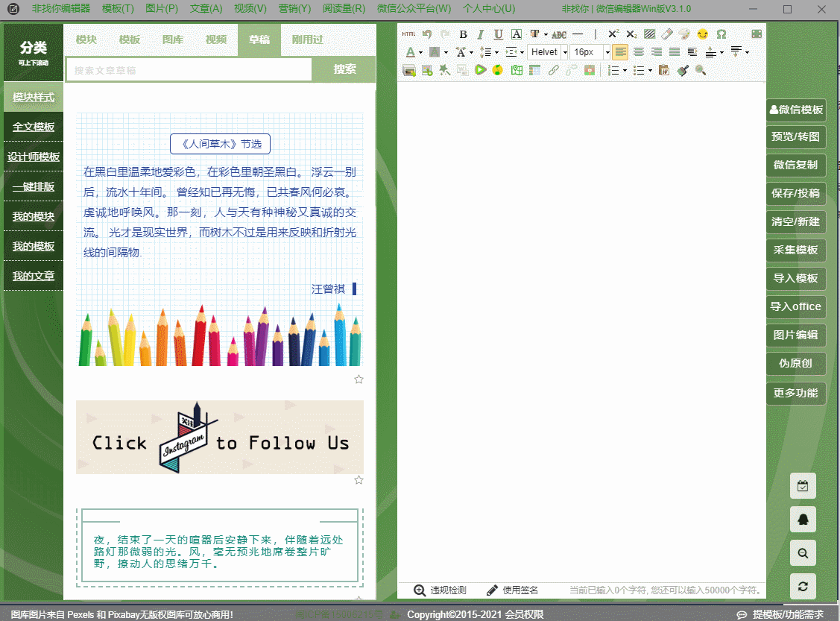Click the magic wand star icon
840x621 pixels.
coord(445,70)
